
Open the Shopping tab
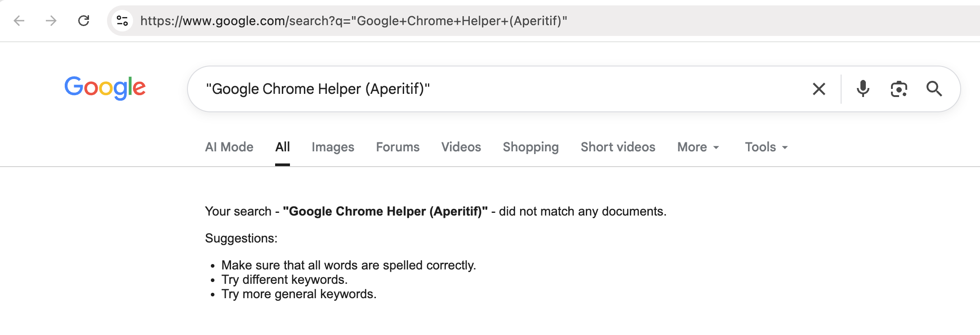(531, 147)
